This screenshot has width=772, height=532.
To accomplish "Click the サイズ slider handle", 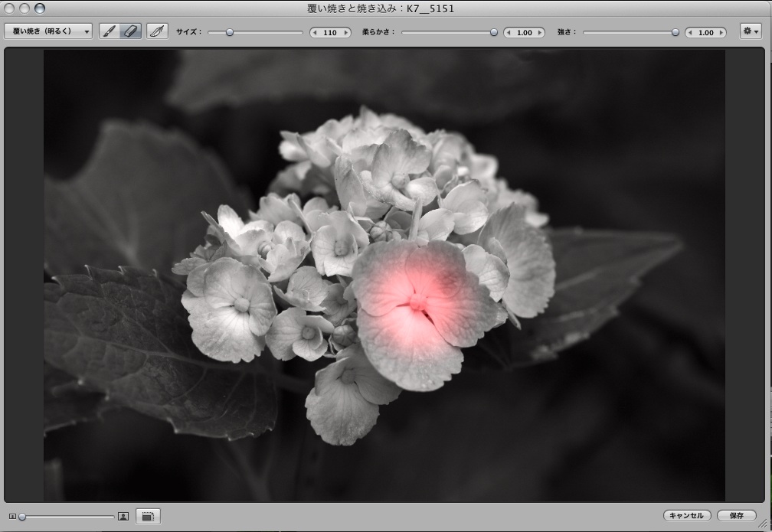I will (x=229, y=32).
